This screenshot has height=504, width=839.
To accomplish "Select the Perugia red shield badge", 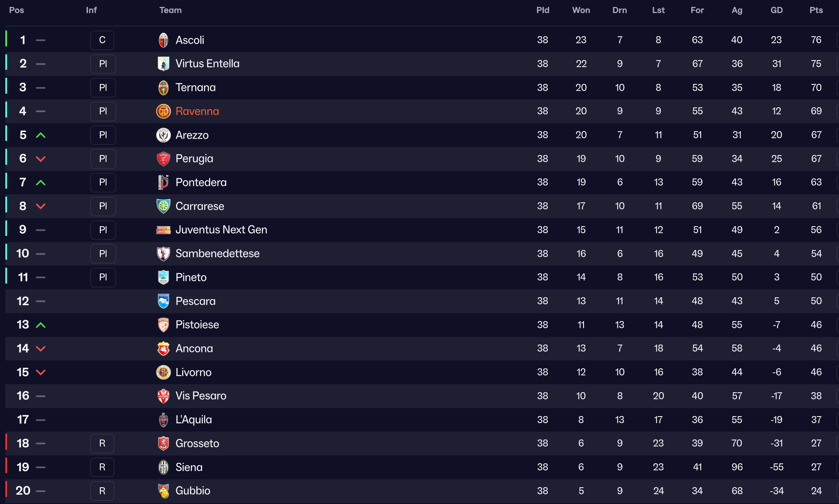I will coord(164,159).
